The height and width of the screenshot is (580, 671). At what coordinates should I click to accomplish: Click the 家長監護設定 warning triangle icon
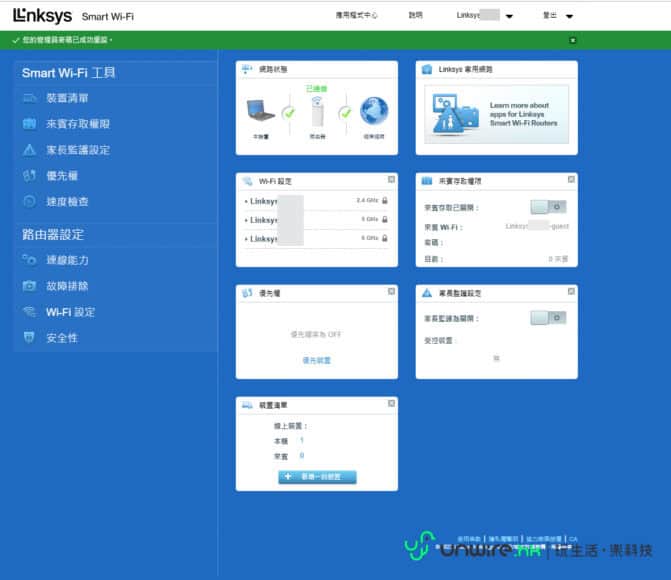click(29, 150)
